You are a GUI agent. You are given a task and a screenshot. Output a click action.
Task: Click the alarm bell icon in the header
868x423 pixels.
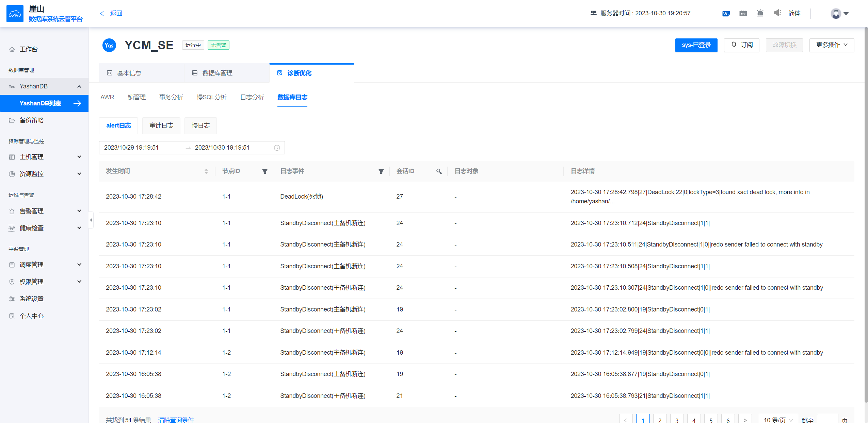pos(760,13)
